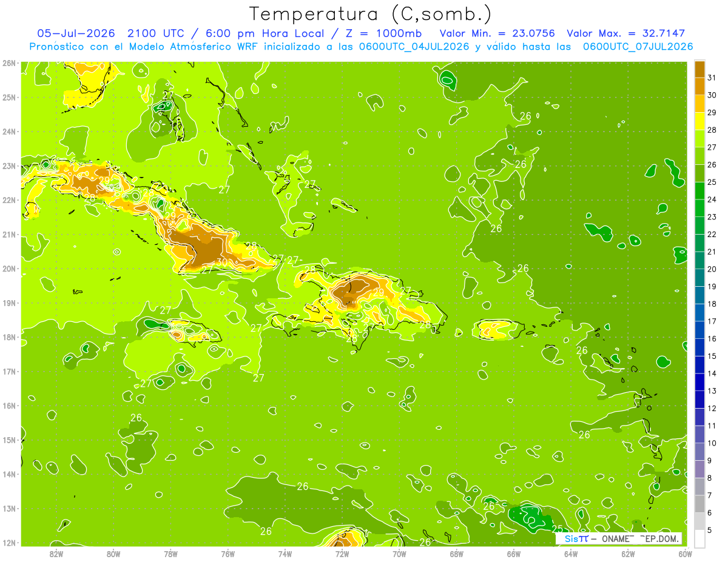
Task: Click the latitude axis label 22N
Action: pos(9,200)
